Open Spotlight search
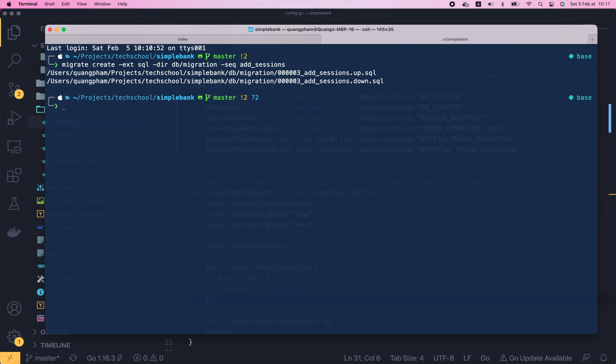Screen dimensions: 616x364 [x=540, y=4]
